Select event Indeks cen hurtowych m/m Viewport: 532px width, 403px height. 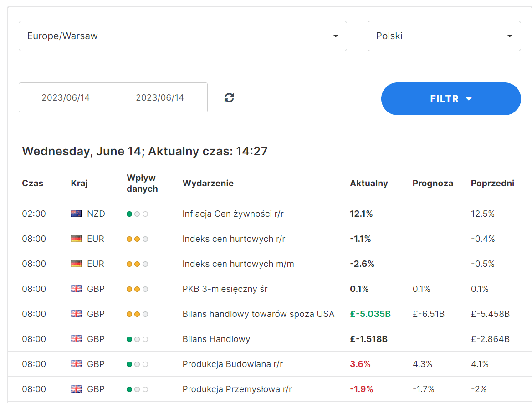(x=238, y=264)
